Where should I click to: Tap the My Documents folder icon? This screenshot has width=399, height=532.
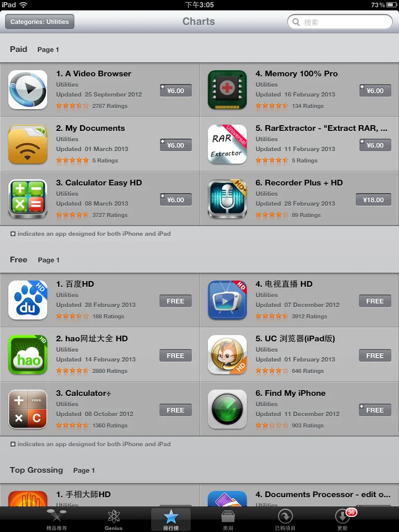point(28,144)
